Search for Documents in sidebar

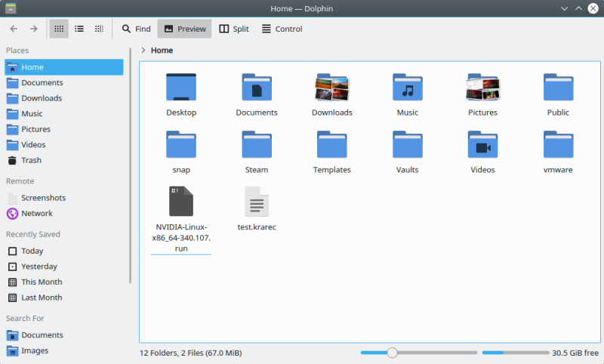point(64,335)
